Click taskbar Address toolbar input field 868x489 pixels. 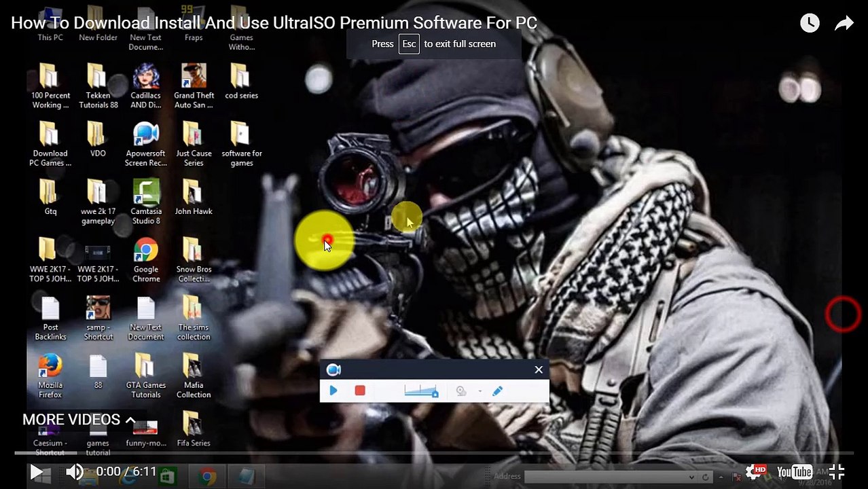[x=610, y=477]
